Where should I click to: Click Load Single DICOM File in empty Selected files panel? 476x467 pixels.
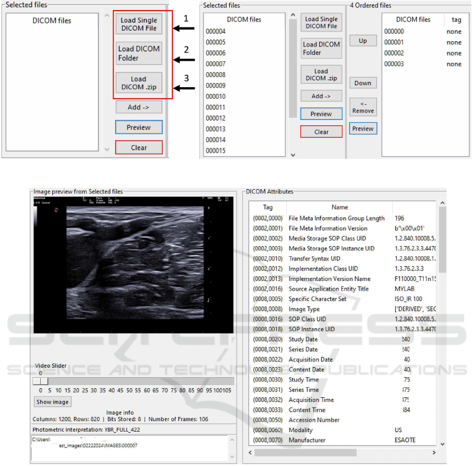(x=139, y=24)
